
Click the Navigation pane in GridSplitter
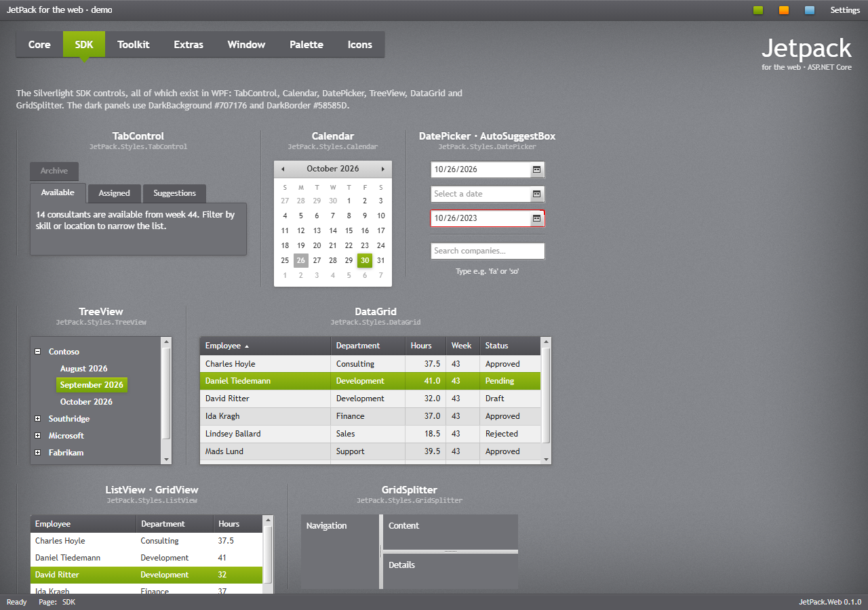click(x=340, y=552)
